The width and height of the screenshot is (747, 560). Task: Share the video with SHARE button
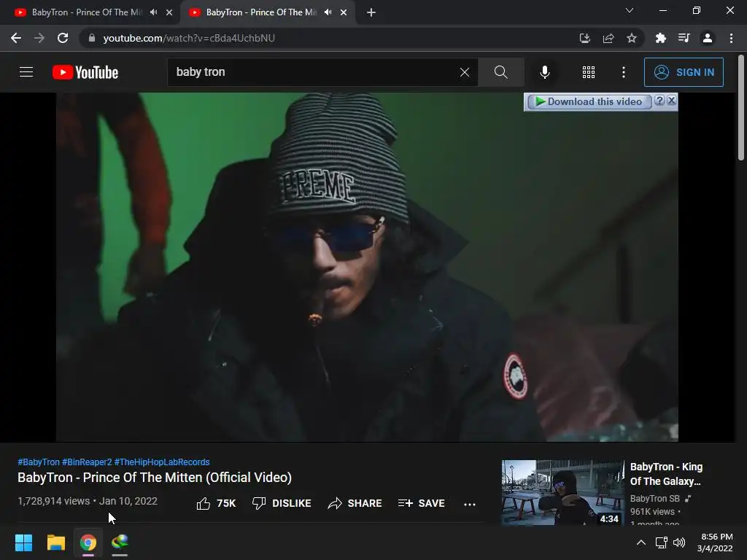tap(355, 503)
